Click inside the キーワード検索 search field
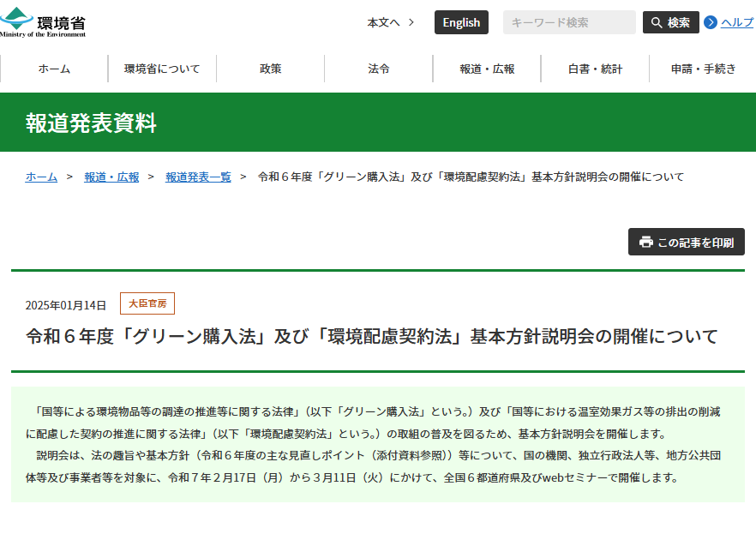756x540 pixels. (568, 22)
